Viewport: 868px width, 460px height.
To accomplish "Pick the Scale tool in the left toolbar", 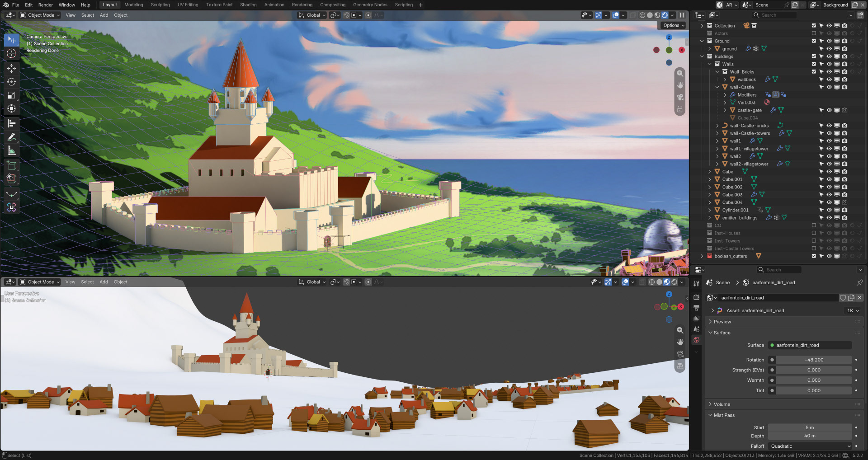I will click(x=12, y=95).
